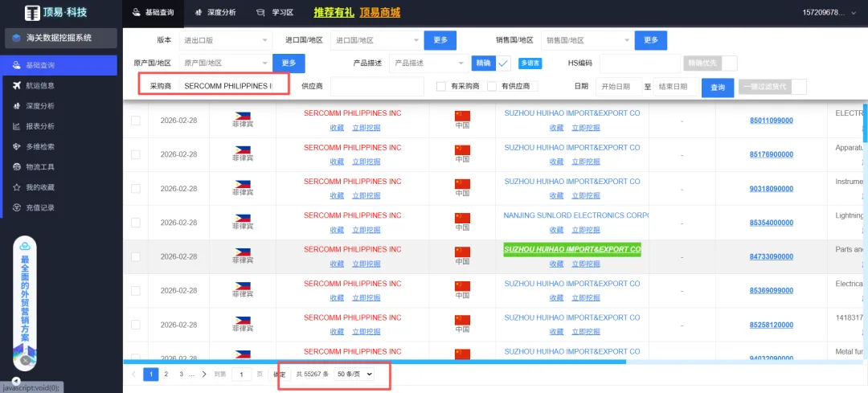The height and width of the screenshot is (393, 868).
Task: Click the blue 查询 search button
Action: click(x=718, y=88)
